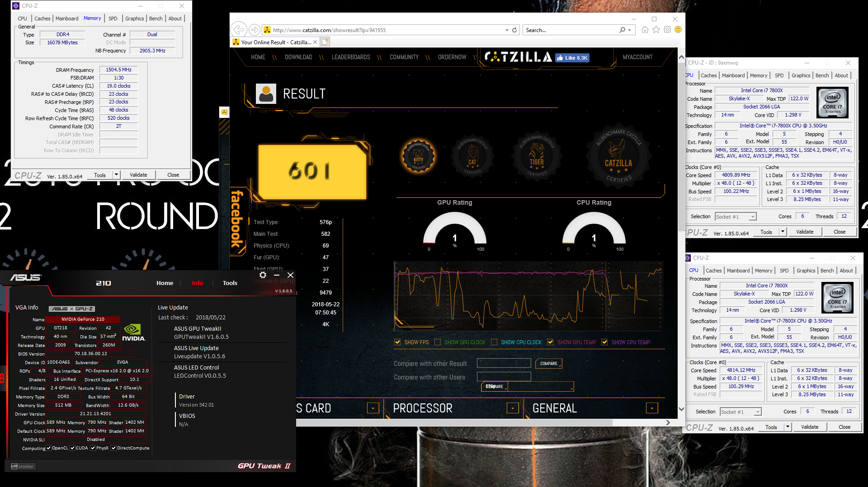Select the Tiger certified badge
Screen dimensions: 868x487
pos(537,157)
